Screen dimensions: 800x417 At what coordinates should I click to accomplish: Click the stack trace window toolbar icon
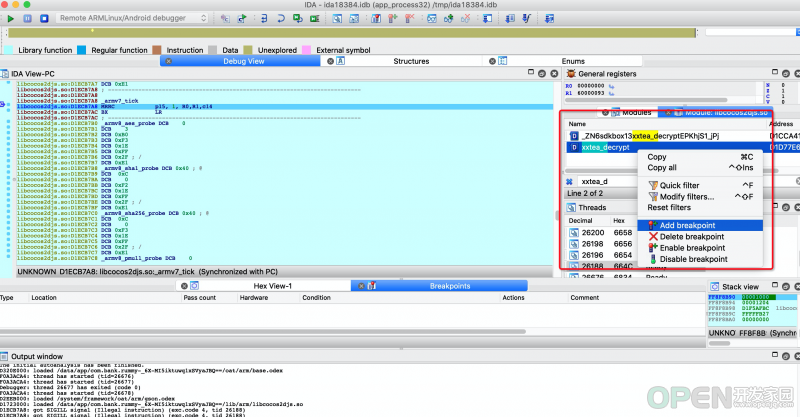pos(488,18)
